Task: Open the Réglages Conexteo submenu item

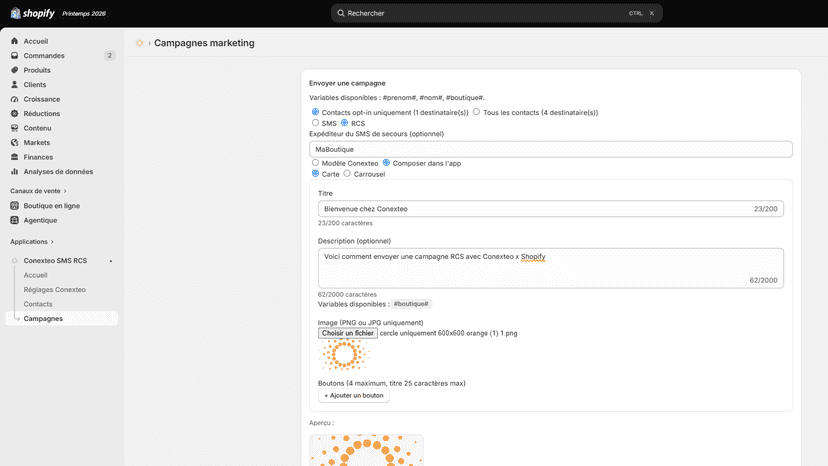Action: tap(54, 290)
